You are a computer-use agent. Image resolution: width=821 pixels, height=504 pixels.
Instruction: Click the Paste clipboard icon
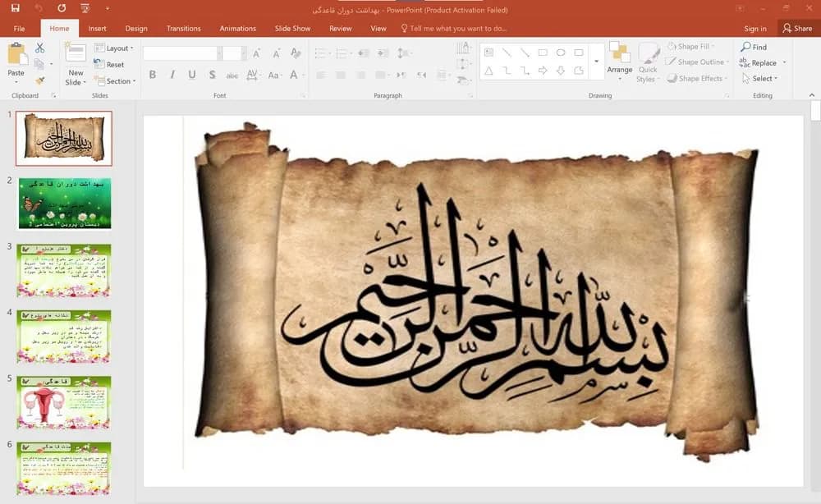[16, 53]
